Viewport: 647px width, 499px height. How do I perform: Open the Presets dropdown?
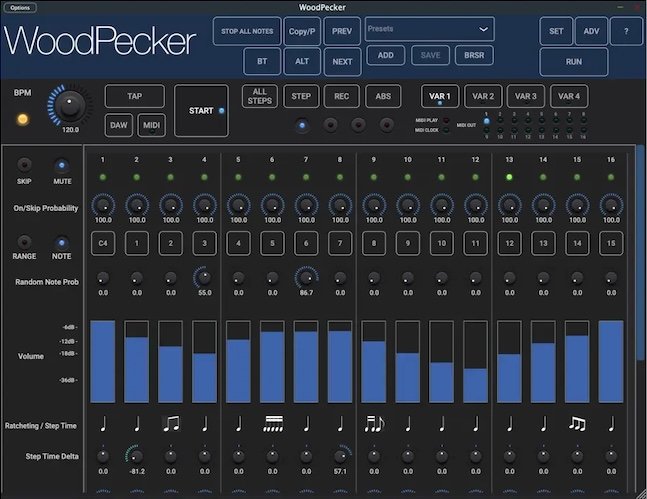click(429, 29)
